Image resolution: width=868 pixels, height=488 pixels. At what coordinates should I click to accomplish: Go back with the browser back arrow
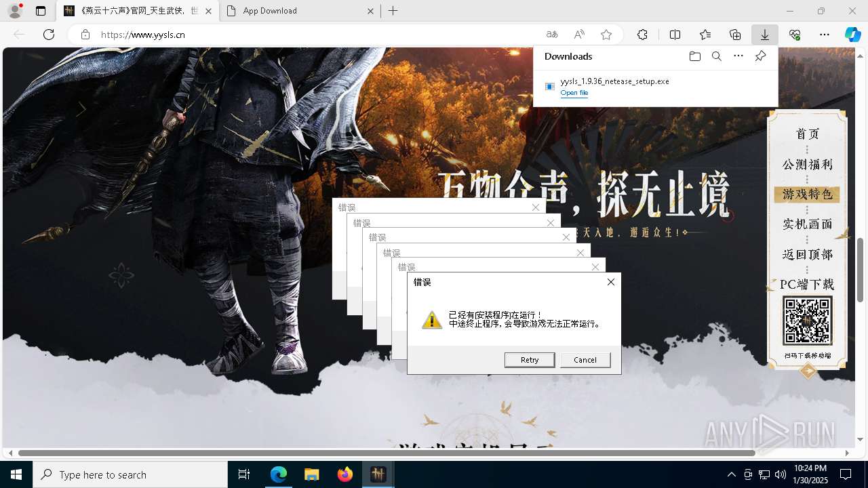[19, 35]
